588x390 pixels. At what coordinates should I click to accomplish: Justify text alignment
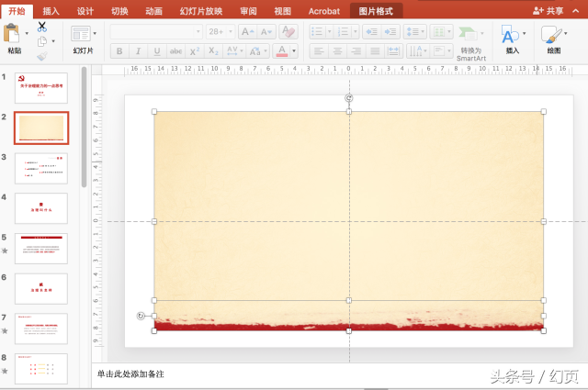[375, 51]
